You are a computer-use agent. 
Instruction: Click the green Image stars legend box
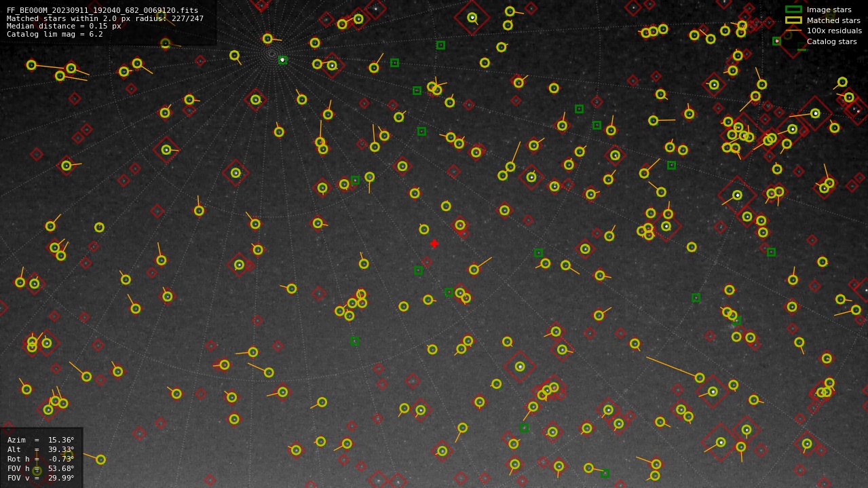point(793,10)
